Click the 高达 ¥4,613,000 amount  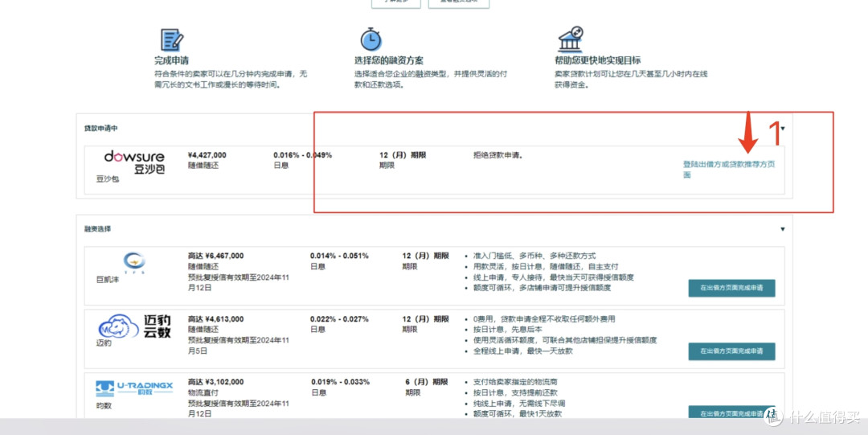pyautogui.click(x=216, y=319)
